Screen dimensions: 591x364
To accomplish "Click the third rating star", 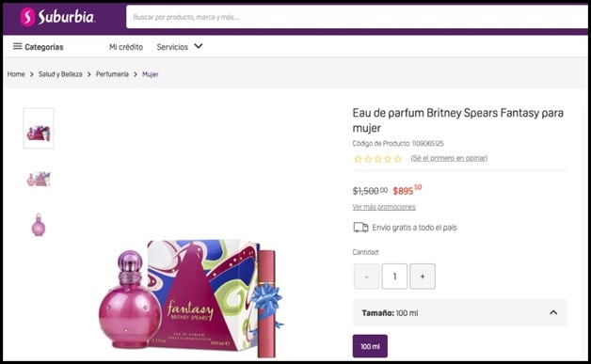I will pyautogui.click(x=378, y=159).
